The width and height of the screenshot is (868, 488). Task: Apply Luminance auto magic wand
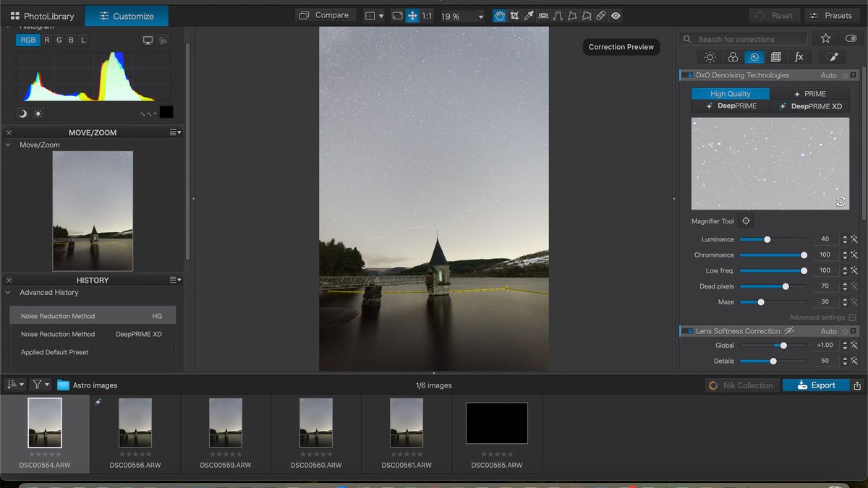pyautogui.click(x=854, y=239)
